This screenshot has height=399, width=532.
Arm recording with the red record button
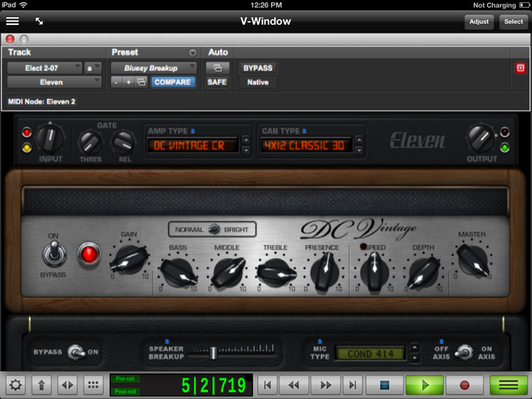click(x=465, y=385)
